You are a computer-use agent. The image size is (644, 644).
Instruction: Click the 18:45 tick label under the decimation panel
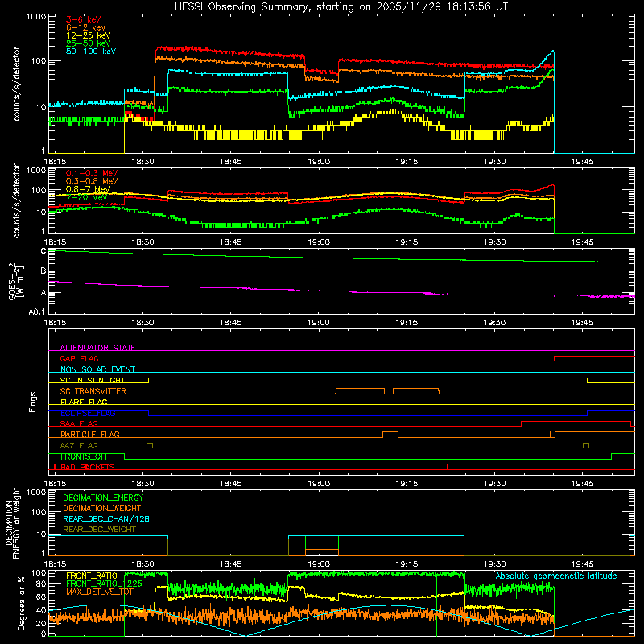point(231,564)
